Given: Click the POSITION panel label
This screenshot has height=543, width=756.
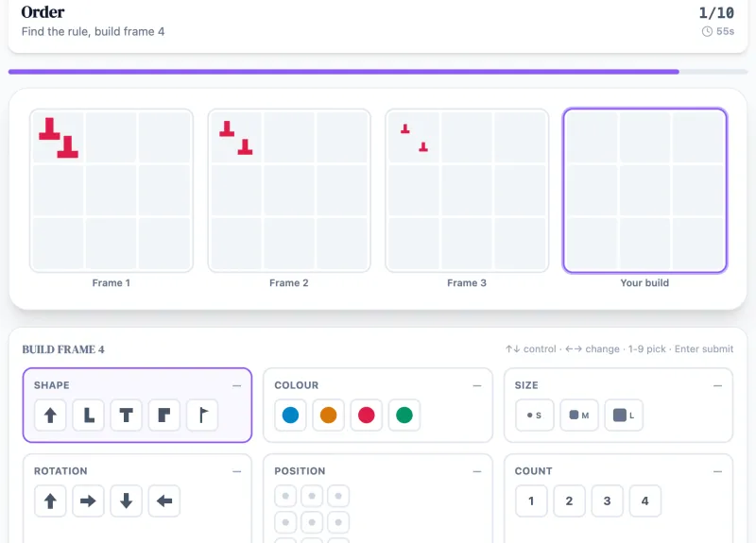Looking at the screenshot, I should pos(300,471).
